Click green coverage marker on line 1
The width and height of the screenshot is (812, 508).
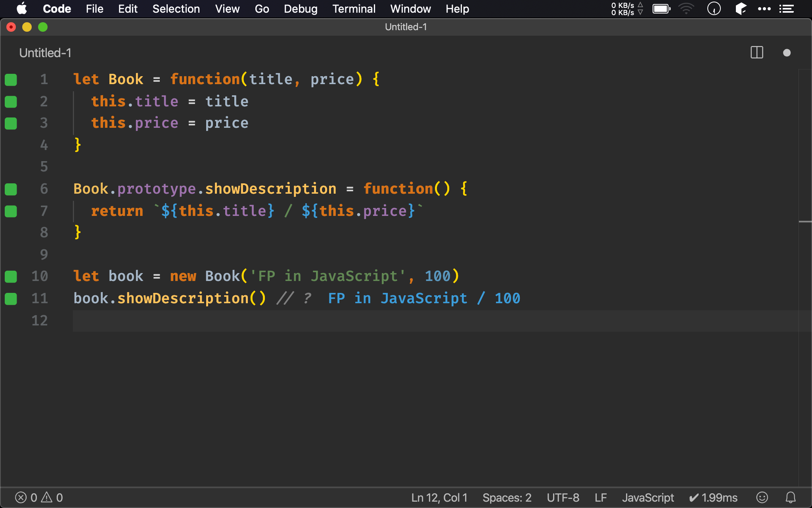point(11,80)
